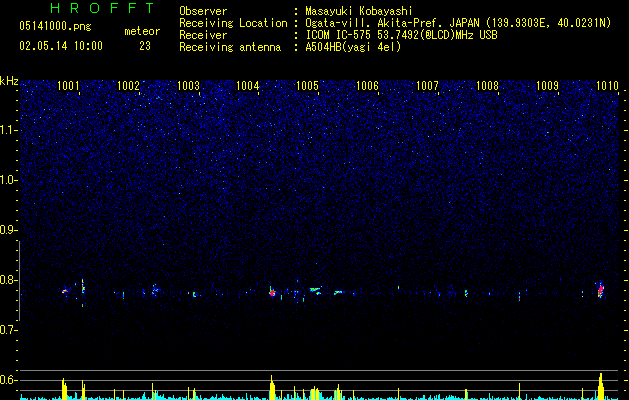This screenshot has height=400, width=629.
Task: Click the 0.8 frequency axis label
Action: [x=8, y=280]
